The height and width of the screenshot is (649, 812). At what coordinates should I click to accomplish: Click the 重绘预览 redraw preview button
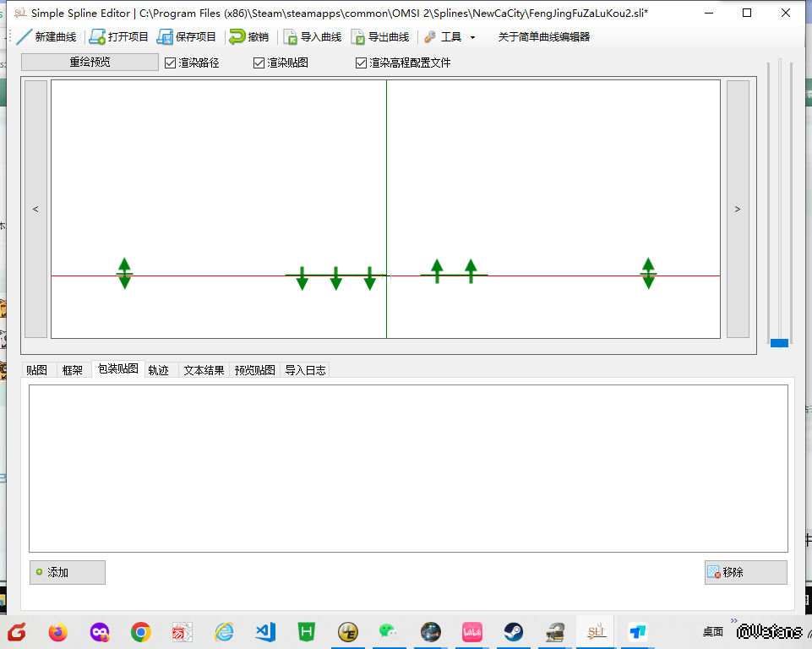point(90,63)
